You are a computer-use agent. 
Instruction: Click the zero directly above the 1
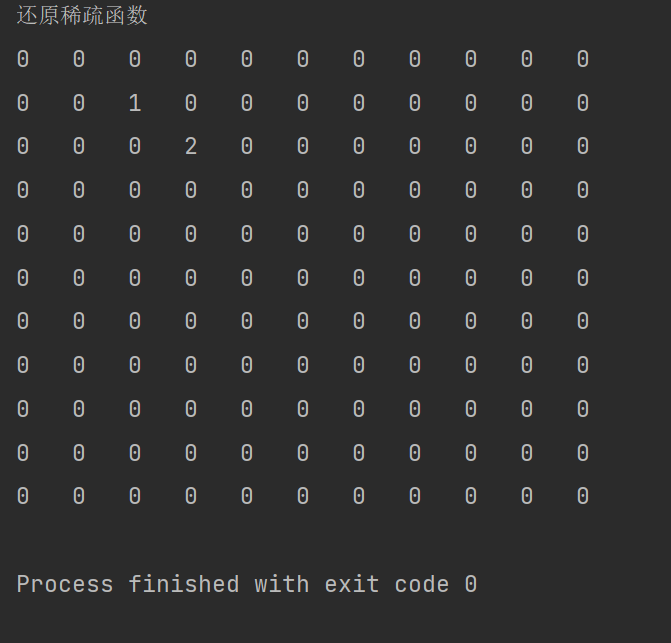(x=135, y=60)
